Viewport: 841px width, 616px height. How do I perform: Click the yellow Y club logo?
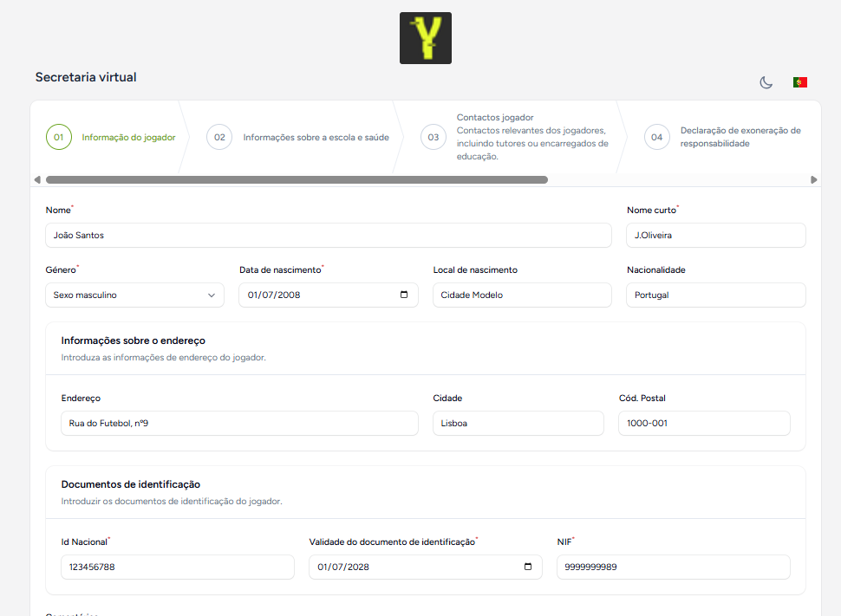pyautogui.click(x=426, y=38)
